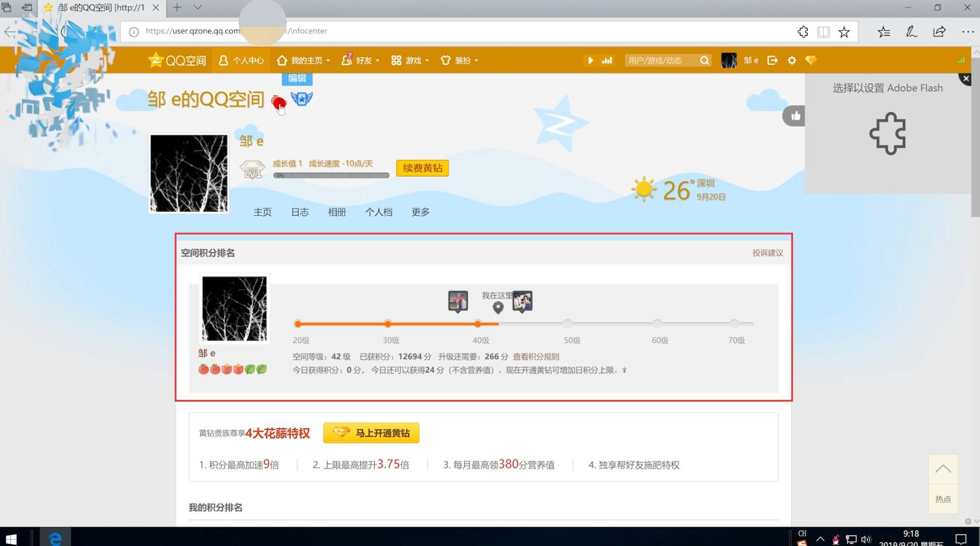Click the small user avatar in navbar
Image resolution: width=980 pixels, height=546 pixels.
point(729,60)
